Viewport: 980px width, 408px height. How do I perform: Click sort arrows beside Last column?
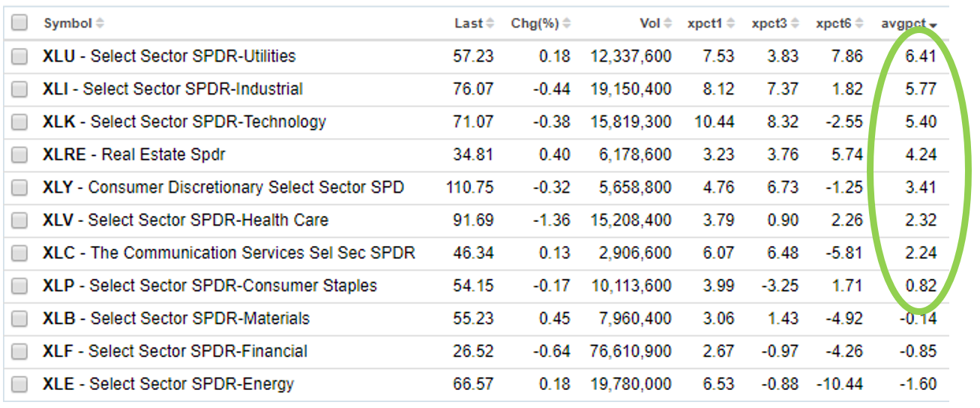coord(490,24)
